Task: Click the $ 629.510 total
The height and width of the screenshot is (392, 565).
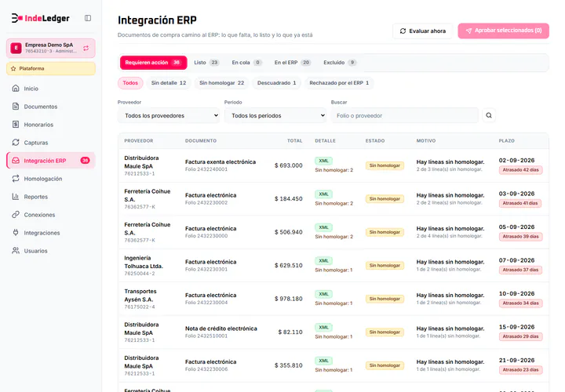Action: click(x=288, y=265)
